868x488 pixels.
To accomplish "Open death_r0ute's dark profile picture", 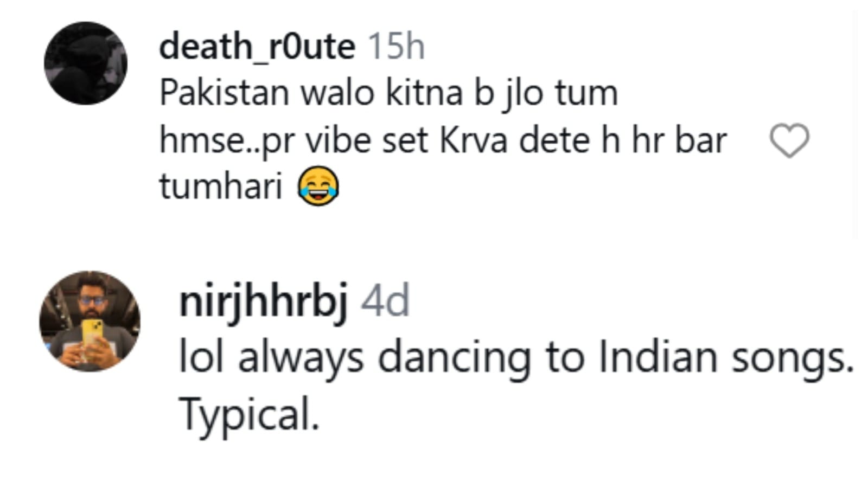I will pyautogui.click(x=86, y=63).
